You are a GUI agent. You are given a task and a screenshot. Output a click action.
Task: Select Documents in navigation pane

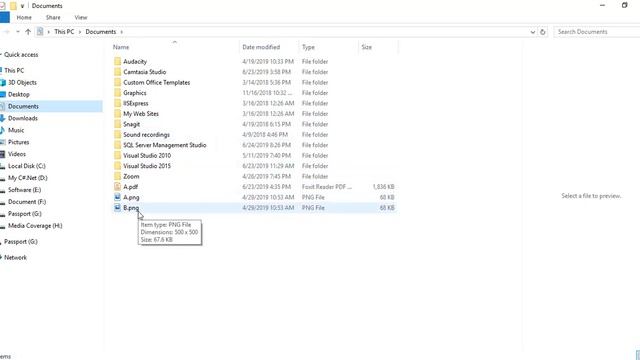[23, 107]
